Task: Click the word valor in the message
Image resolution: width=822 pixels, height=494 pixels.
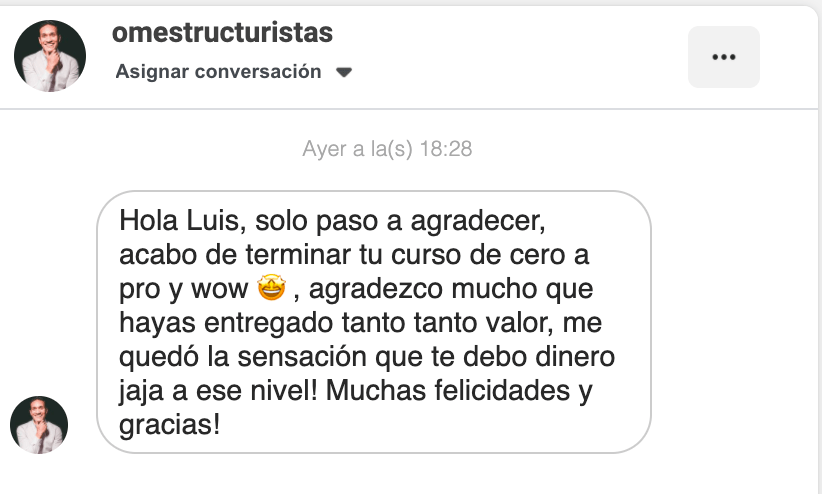Action: (517, 323)
